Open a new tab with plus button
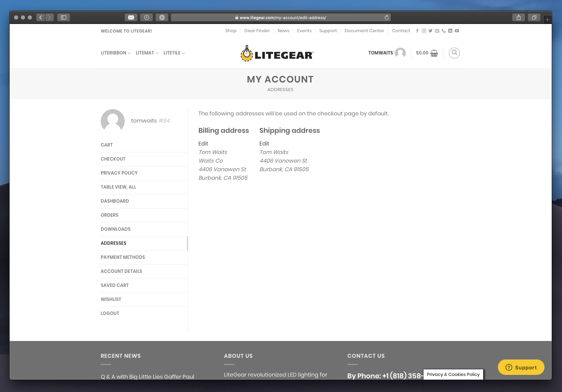 547,20
